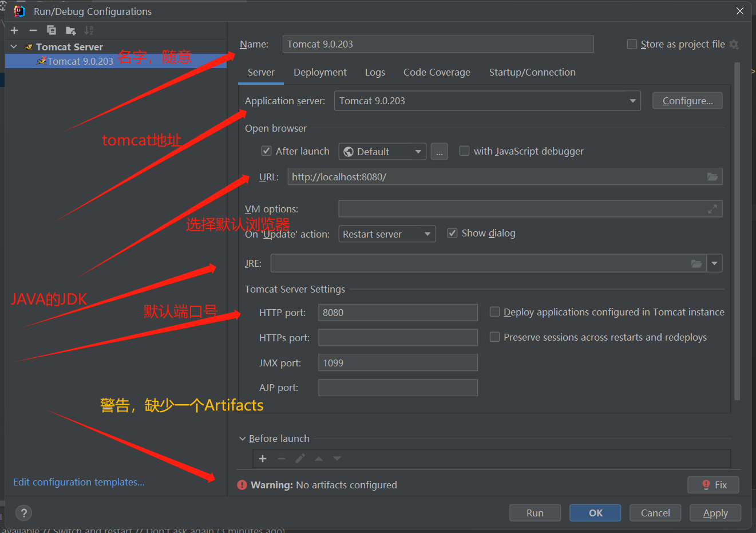Focus the Name input field
The image size is (756, 533).
pyautogui.click(x=438, y=44)
